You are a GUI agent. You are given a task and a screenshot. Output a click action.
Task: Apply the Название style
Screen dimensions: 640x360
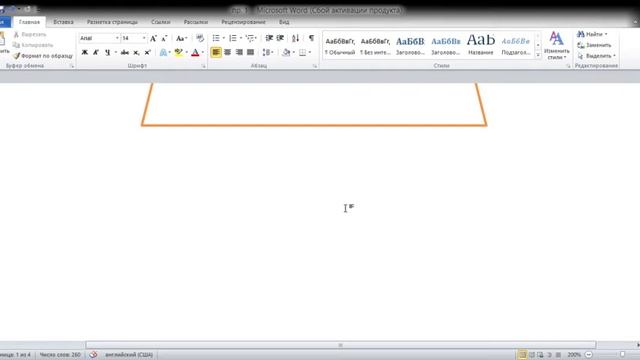pyautogui.click(x=481, y=45)
